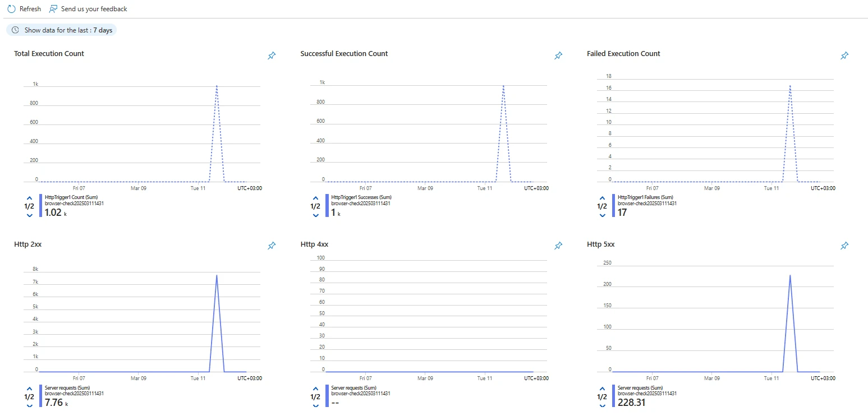Click the Failed Execution Count title
The height and width of the screenshot is (416, 868).
(623, 54)
